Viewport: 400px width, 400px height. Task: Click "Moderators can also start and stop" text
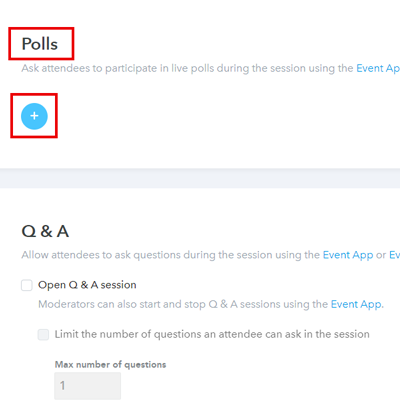[x=122, y=304]
